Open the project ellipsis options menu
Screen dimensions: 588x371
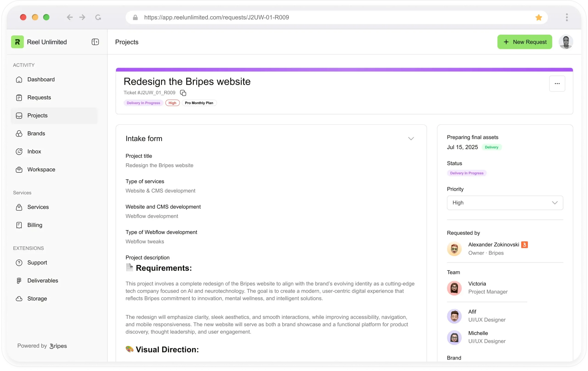557,84
